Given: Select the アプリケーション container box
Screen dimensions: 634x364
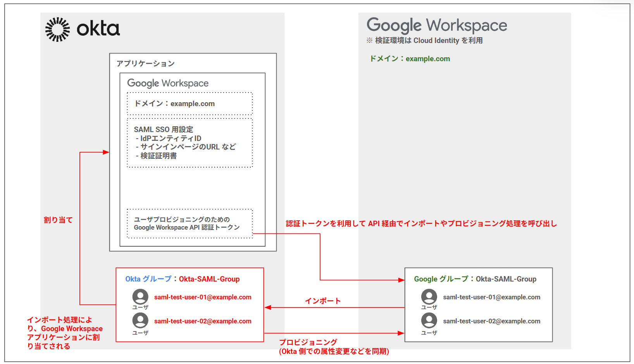Looking at the screenshot, I should pyautogui.click(x=193, y=152).
